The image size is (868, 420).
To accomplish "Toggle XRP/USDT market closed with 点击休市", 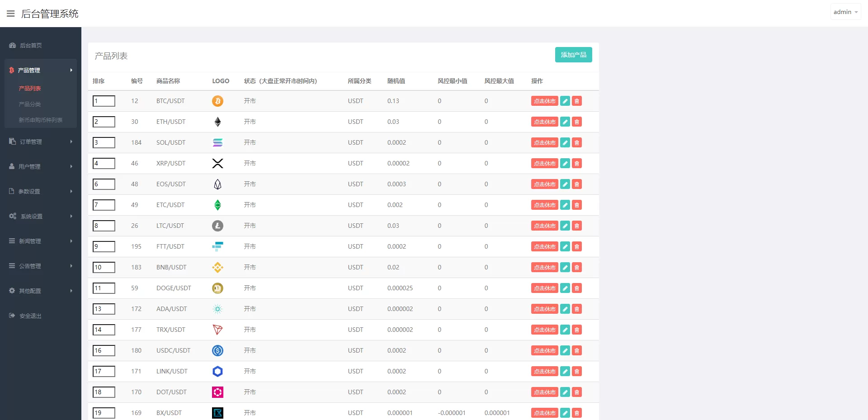I will [x=544, y=164].
